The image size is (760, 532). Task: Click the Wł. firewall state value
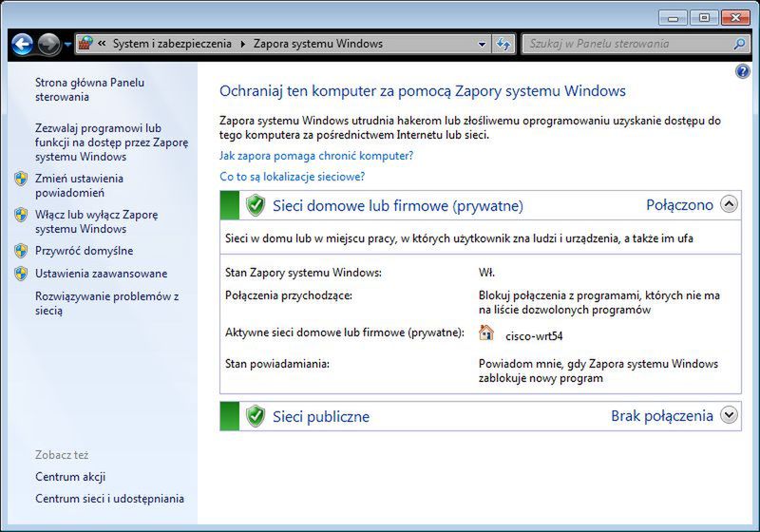(486, 273)
